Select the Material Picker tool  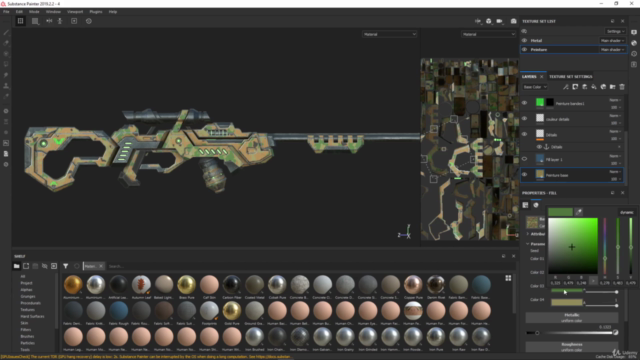pyautogui.click(x=6, y=96)
